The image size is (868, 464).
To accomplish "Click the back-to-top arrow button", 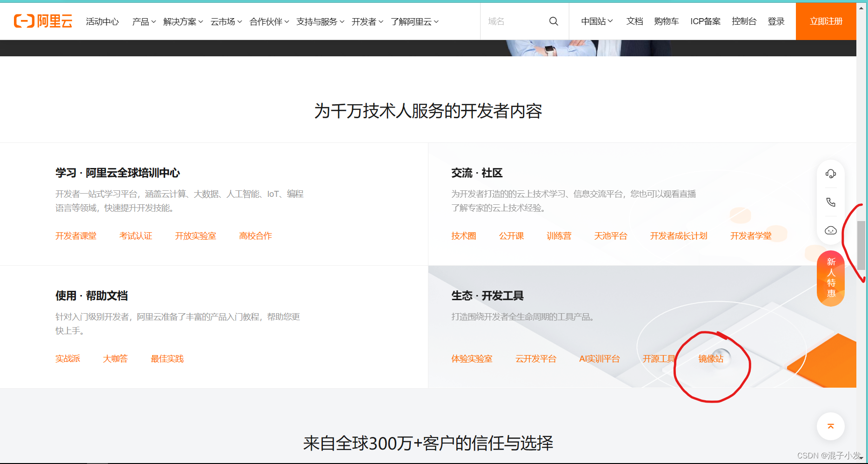I will tap(831, 426).
